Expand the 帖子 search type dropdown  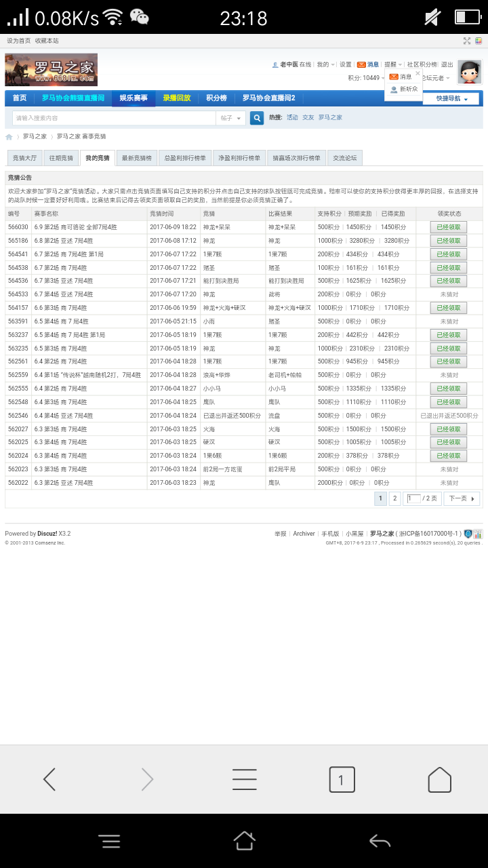click(x=230, y=118)
